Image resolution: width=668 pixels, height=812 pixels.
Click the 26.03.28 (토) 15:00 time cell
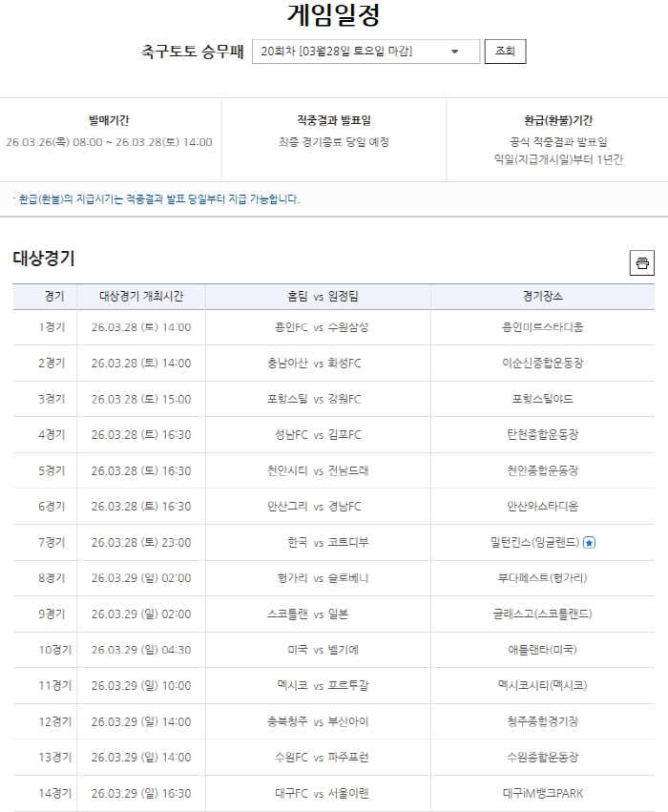[x=141, y=399]
